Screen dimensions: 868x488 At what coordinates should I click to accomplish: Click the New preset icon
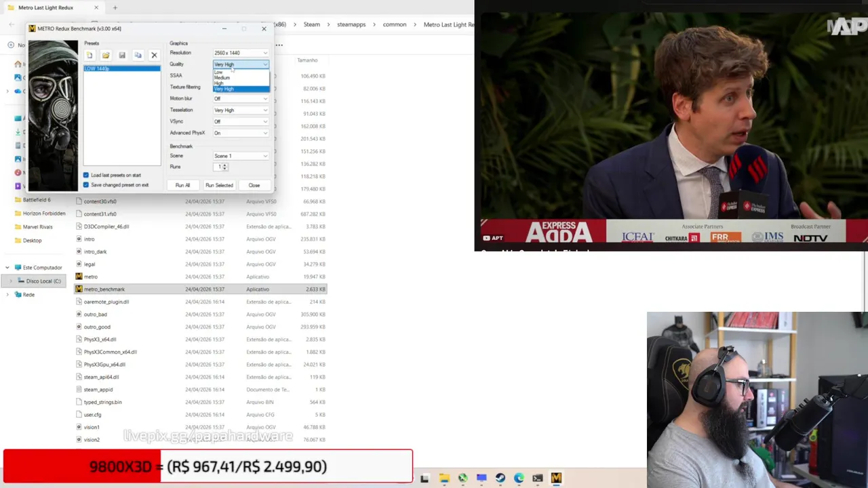[89, 55]
